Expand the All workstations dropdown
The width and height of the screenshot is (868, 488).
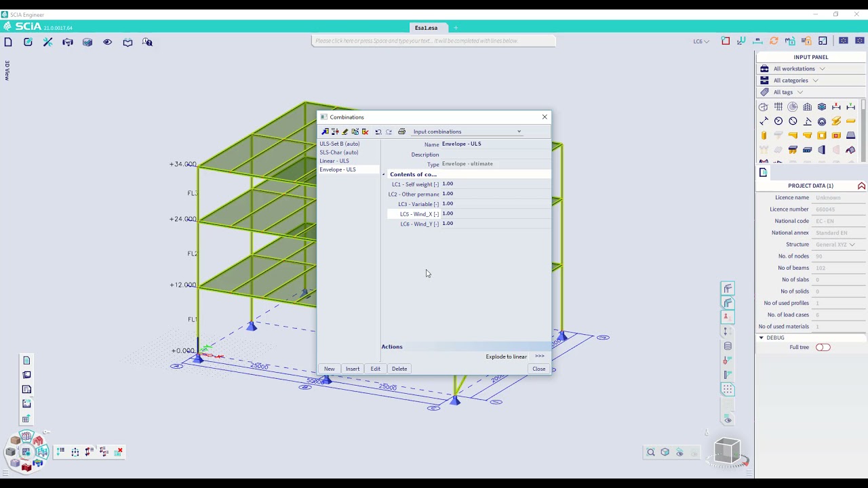point(822,68)
